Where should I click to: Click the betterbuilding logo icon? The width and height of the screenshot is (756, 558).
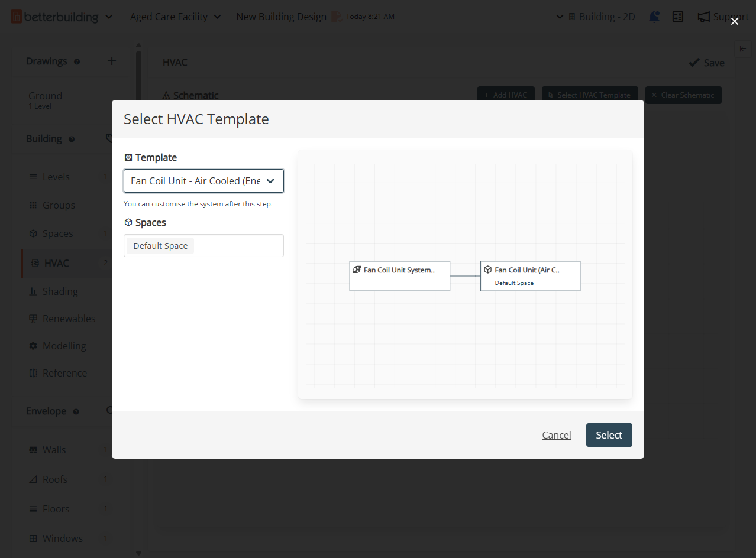[x=17, y=17]
